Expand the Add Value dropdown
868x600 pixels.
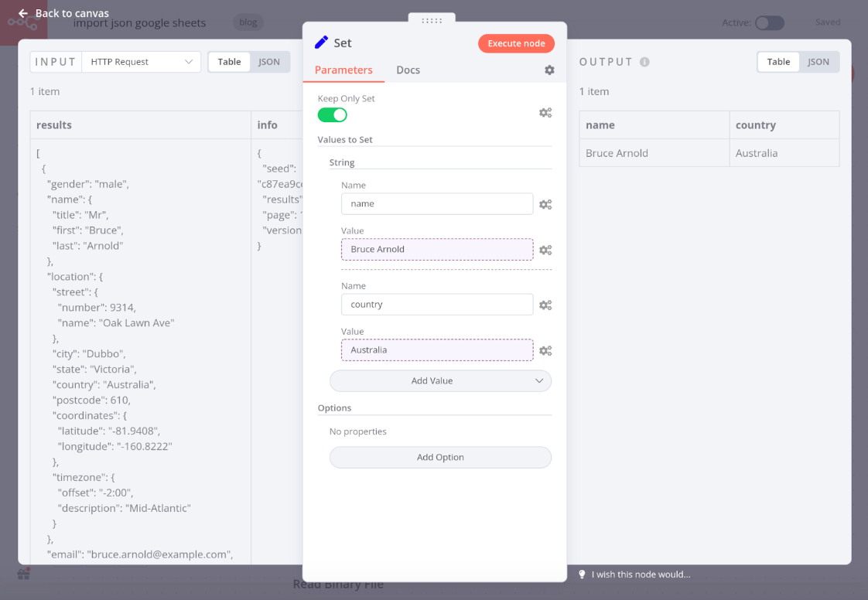440,380
